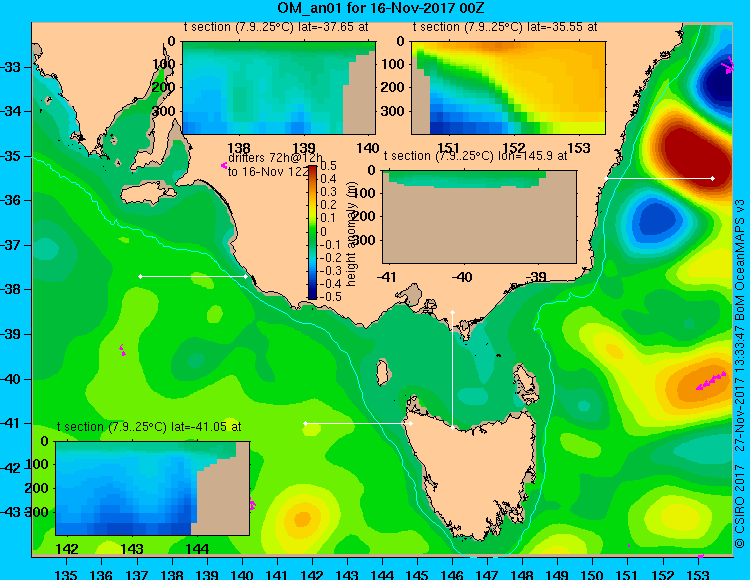Click the '146' longitude axis label
750x580 pixels.
point(452,574)
